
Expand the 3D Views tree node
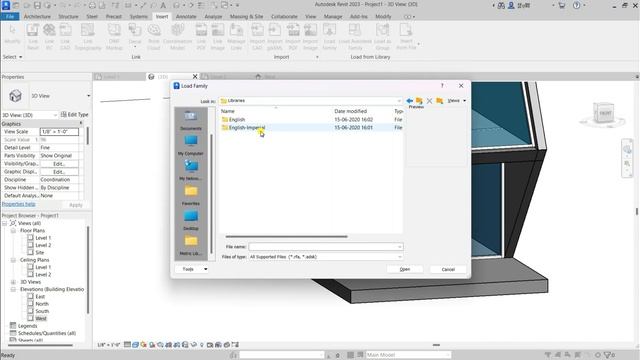[13, 282]
